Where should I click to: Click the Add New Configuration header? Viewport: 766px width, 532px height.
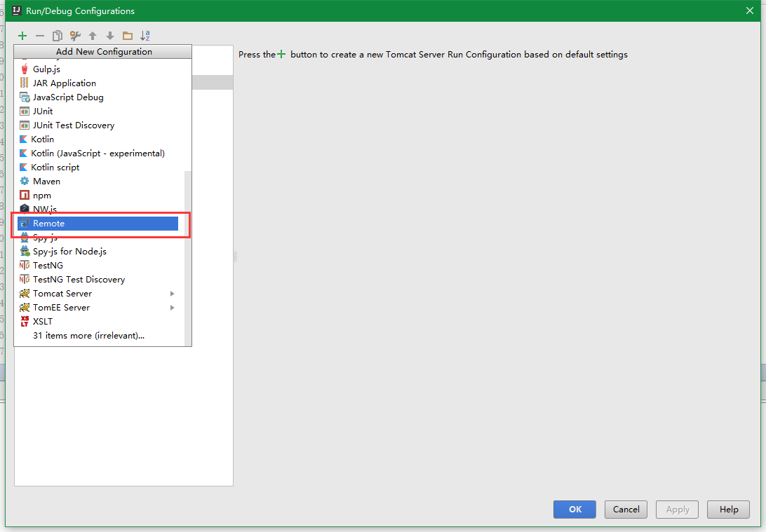click(103, 52)
